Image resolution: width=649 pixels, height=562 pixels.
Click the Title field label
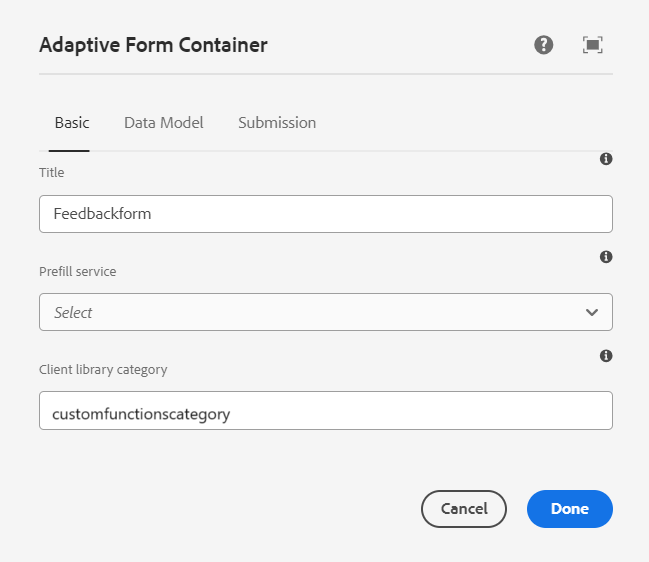tap(52, 172)
